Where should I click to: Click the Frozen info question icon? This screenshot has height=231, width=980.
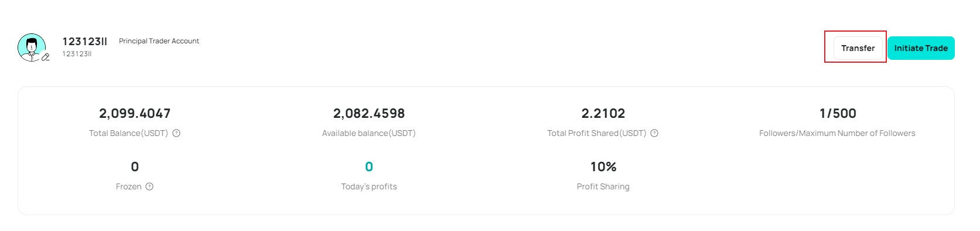(x=149, y=186)
